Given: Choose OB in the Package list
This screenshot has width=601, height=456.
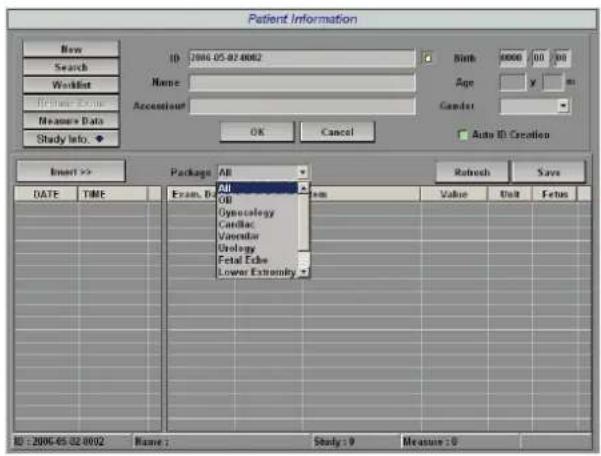Looking at the screenshot, I should point(257,200).
